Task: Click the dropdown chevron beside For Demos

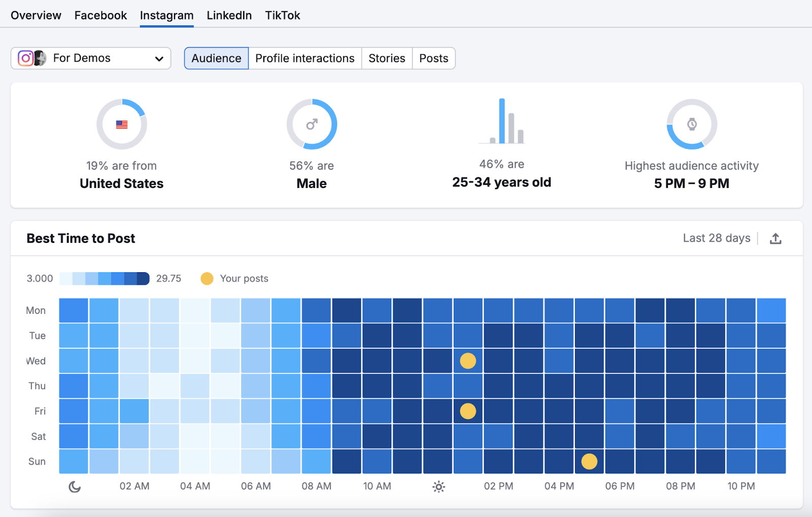Action: [159, 59]
